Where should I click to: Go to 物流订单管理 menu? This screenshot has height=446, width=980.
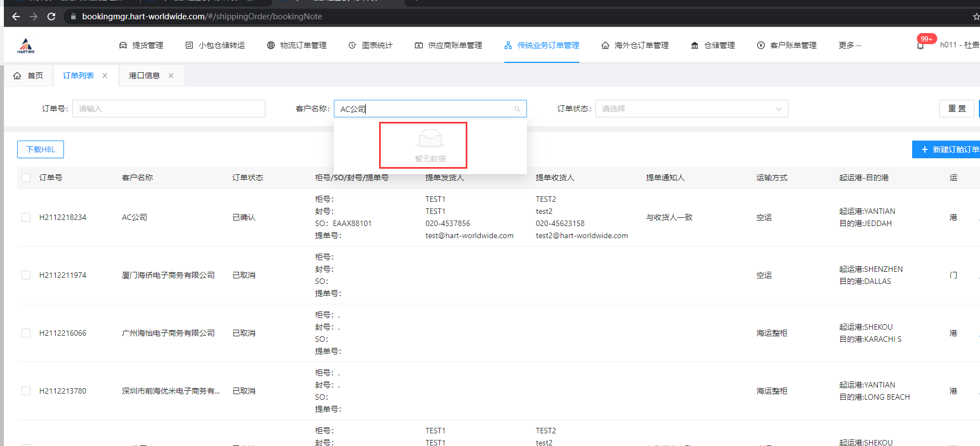tap(297, 45)
